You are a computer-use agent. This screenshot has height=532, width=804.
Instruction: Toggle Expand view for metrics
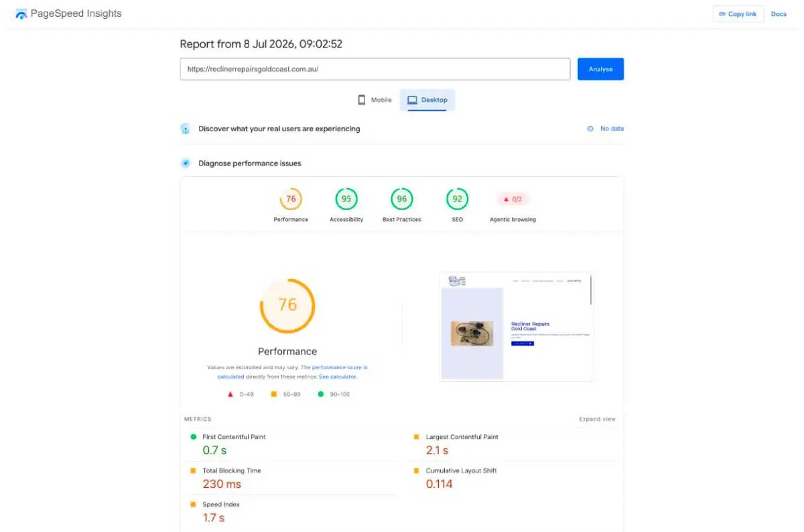(x=597, y=419)
